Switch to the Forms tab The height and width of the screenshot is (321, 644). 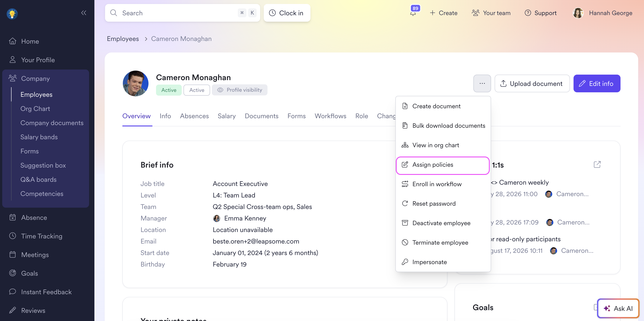(x=297, y=116)
